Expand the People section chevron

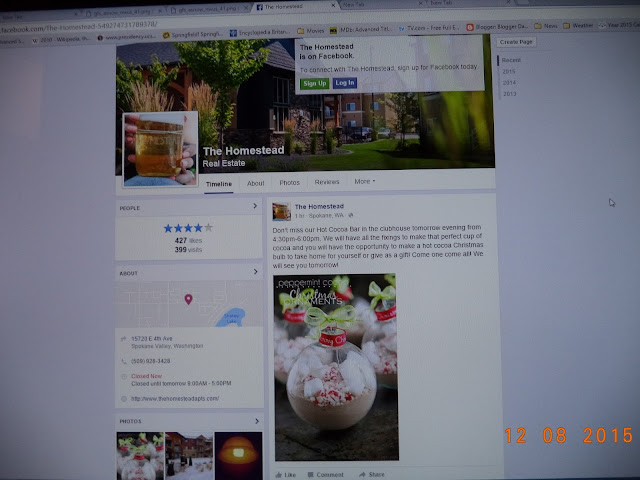255,206
